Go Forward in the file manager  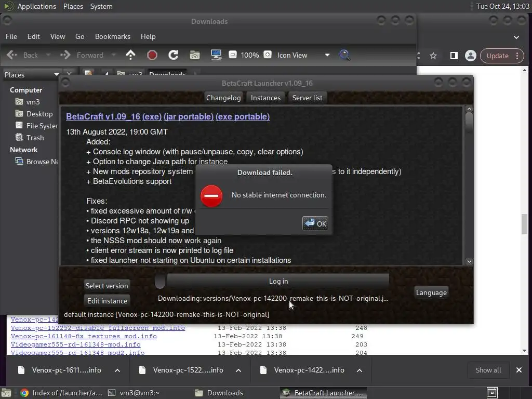[x=82, y=55]
